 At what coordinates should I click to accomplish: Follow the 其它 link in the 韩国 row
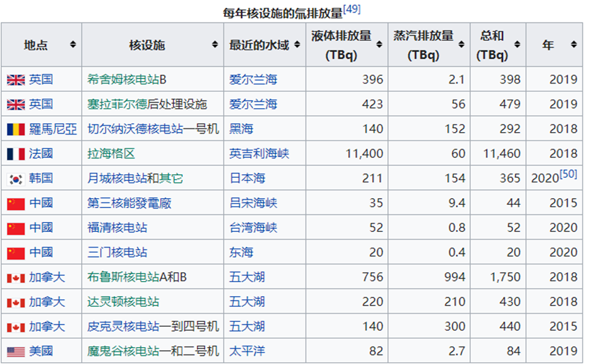coord(171,179)
